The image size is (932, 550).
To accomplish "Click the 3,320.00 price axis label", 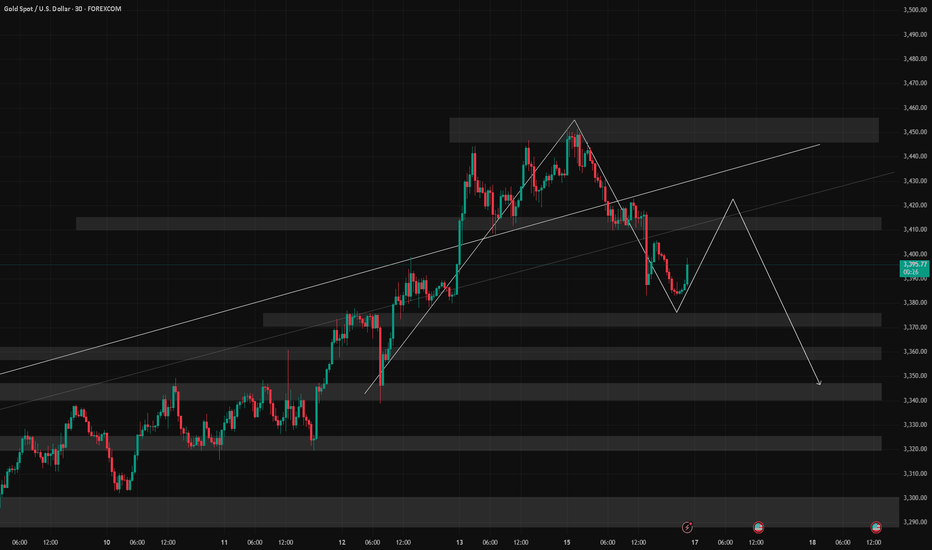I will (915, 449).
